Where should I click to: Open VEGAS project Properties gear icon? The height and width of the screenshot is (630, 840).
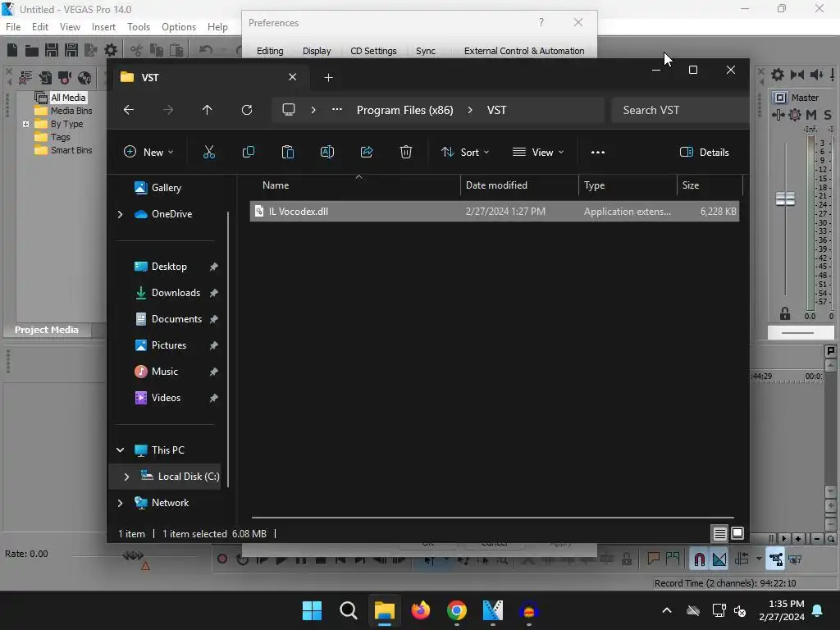pos(111,50)
